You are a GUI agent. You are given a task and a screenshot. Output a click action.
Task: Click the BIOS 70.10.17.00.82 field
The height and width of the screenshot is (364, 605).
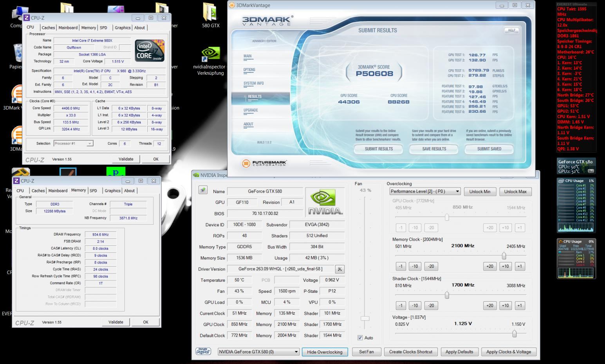tap(265, 213)
